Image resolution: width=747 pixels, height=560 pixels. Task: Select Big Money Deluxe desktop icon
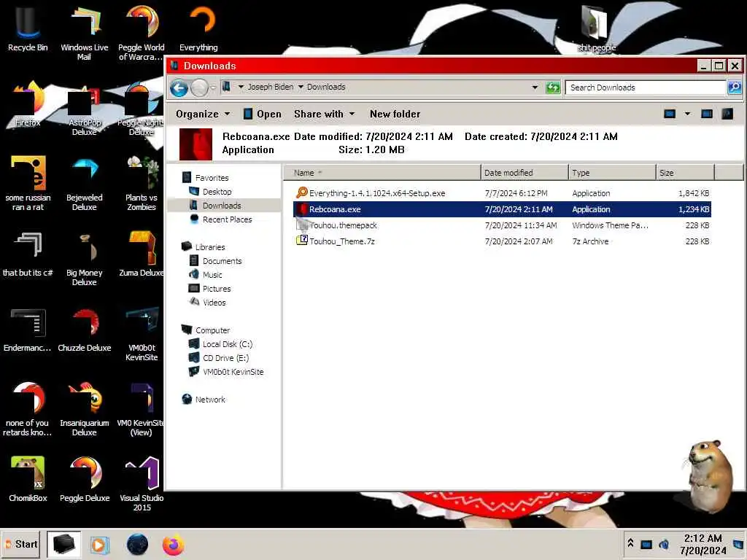(x=85, y=260)
